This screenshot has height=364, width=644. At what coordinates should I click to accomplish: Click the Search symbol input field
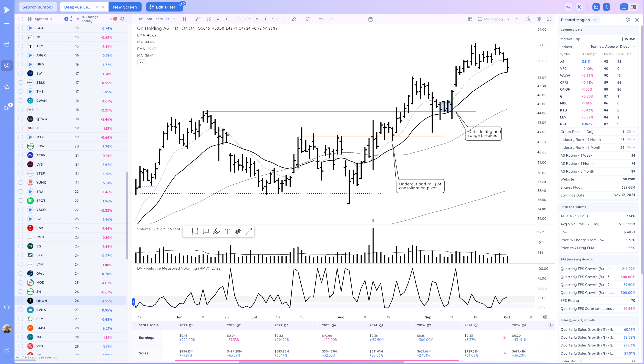38,7
